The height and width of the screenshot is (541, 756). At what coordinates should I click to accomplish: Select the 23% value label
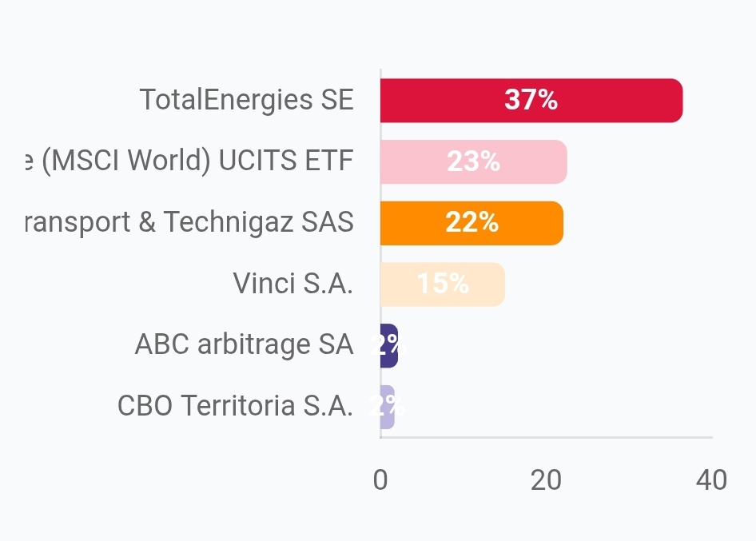click(x=473, y=161)
